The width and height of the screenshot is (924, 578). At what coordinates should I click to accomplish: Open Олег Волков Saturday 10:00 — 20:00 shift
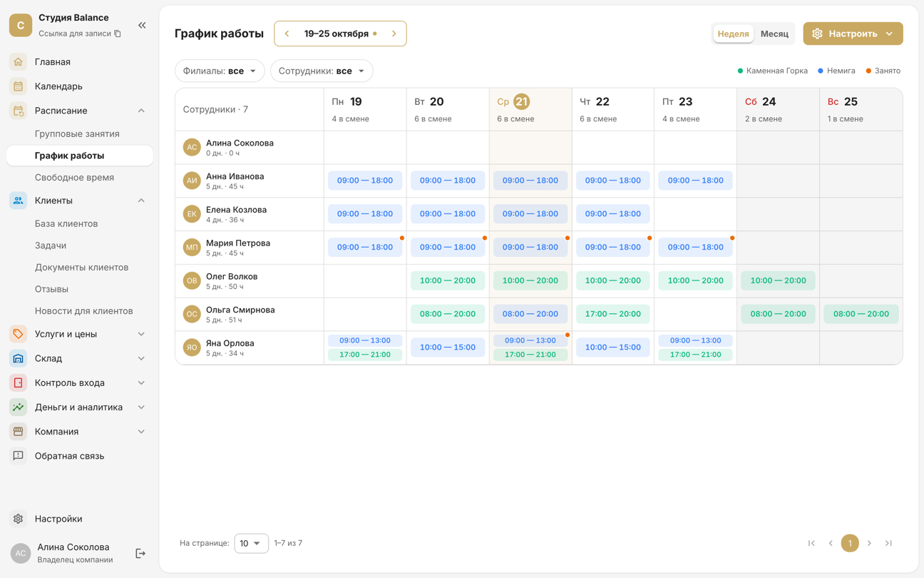pos(778,280)
